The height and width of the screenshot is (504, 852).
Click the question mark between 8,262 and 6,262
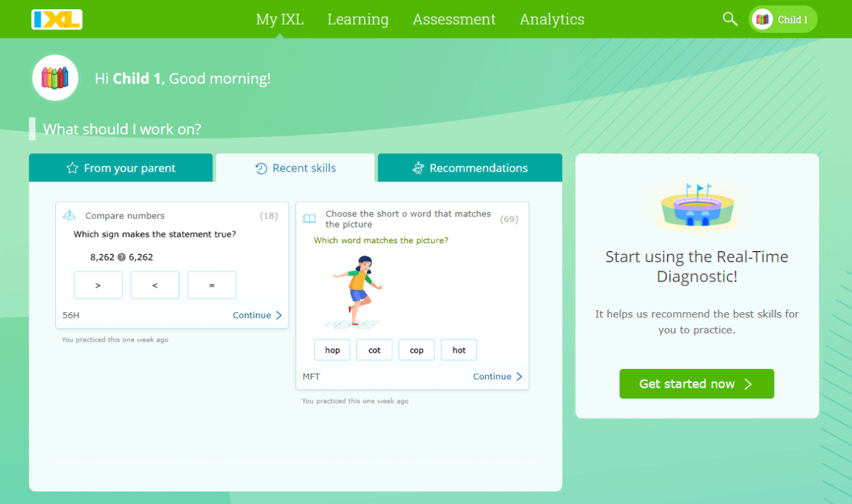click(122, 257)
